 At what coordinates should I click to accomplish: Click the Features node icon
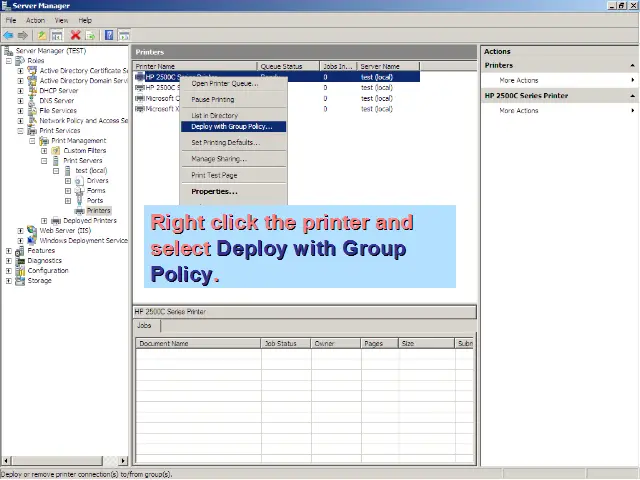point(20,251)
